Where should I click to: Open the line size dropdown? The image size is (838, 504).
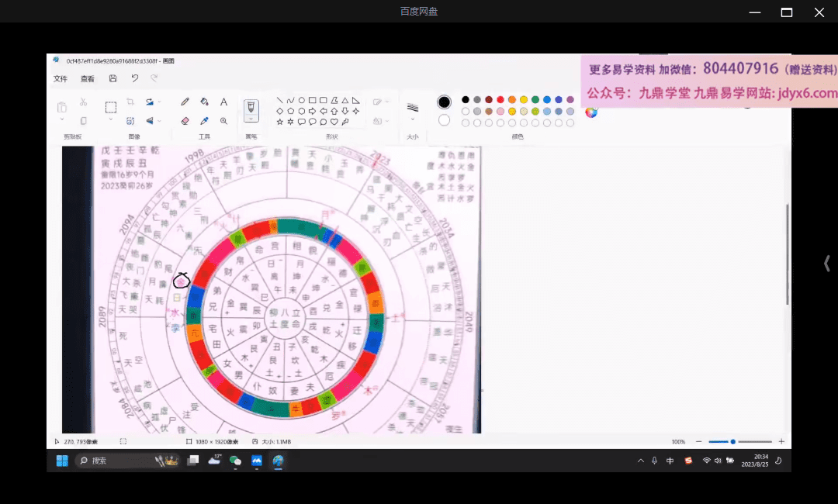point(413,120)
